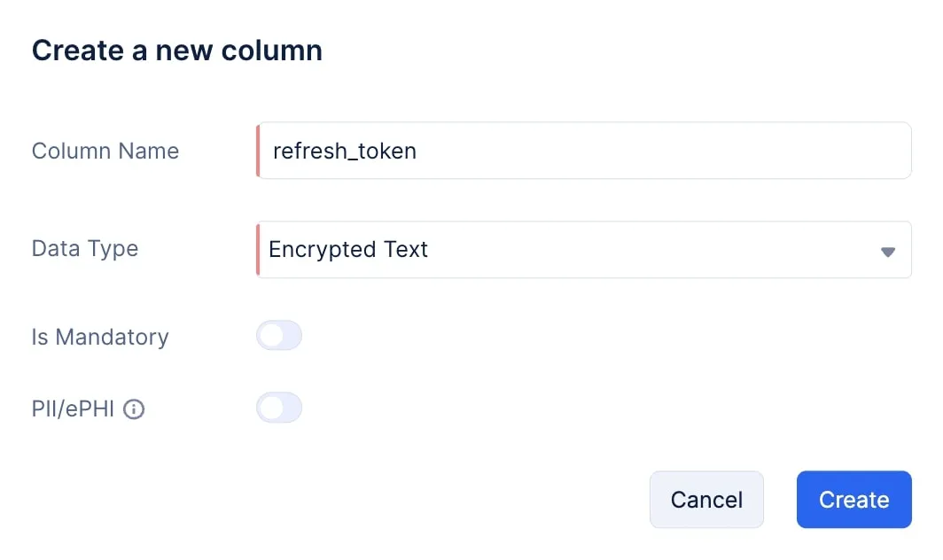This screenshot has height=560, width=943.
Task: Click the PII/ePHI label text
Action: click(x=74, y=409)
